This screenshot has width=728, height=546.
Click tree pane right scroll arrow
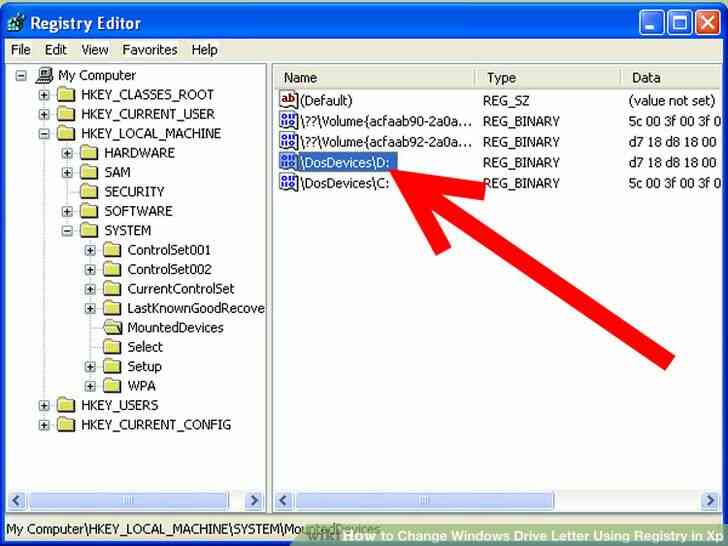[x=254, y=500]
